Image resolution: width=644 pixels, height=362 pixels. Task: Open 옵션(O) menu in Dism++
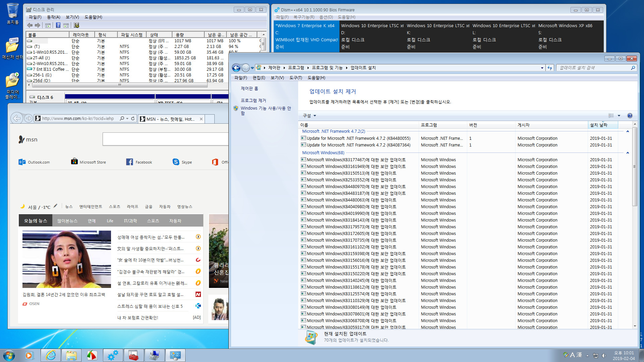pos(326,17)
